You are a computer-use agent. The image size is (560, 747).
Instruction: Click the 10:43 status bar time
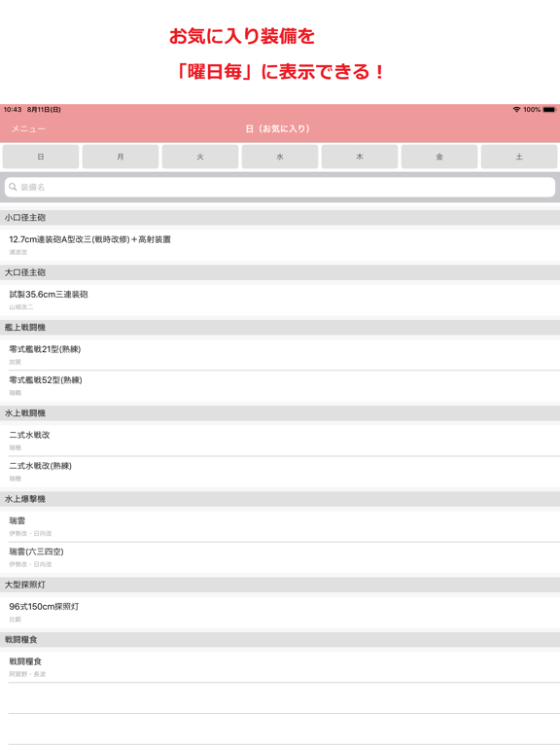point(13,110)
